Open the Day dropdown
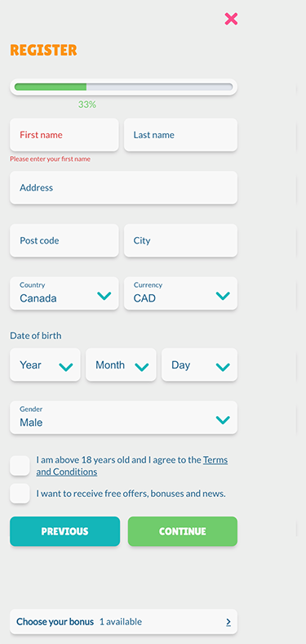Viewport: 306px width, 644px height. point(199,364)
